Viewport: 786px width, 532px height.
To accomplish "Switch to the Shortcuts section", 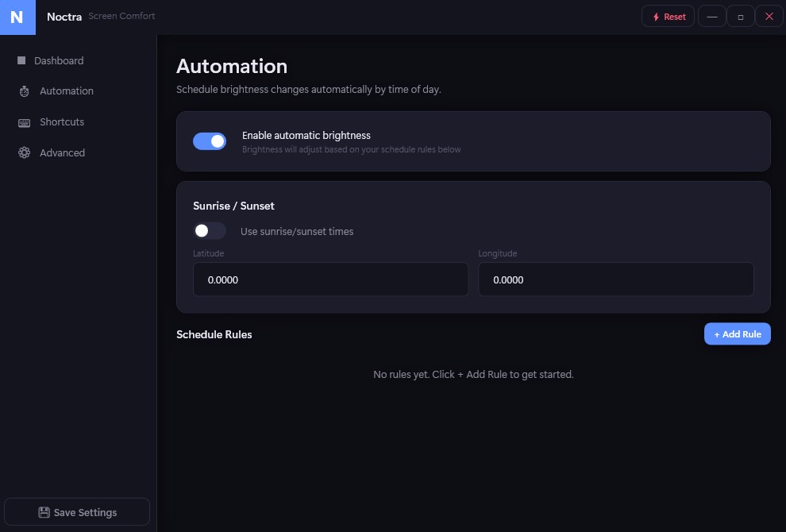I will [61, 121].
